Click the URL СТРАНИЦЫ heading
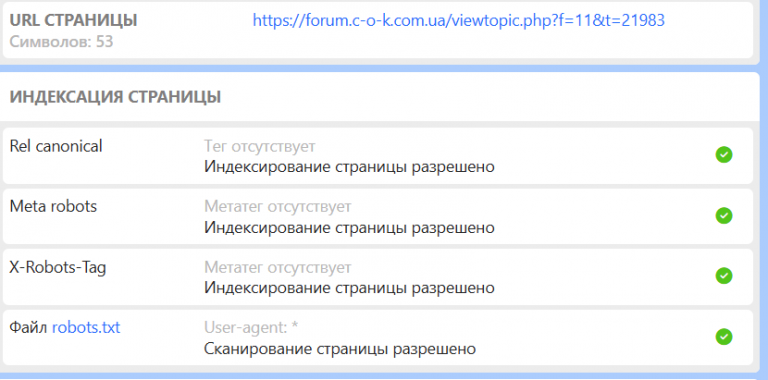 73,21
